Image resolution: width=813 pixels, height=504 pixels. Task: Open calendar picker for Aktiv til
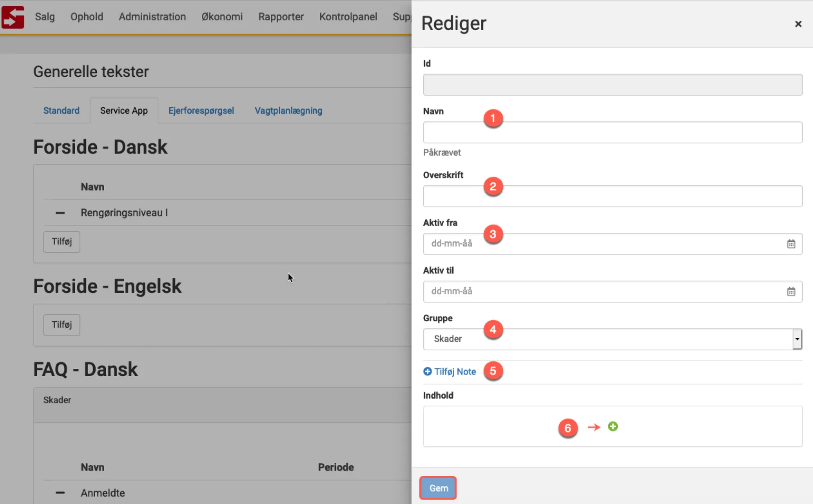791,292
